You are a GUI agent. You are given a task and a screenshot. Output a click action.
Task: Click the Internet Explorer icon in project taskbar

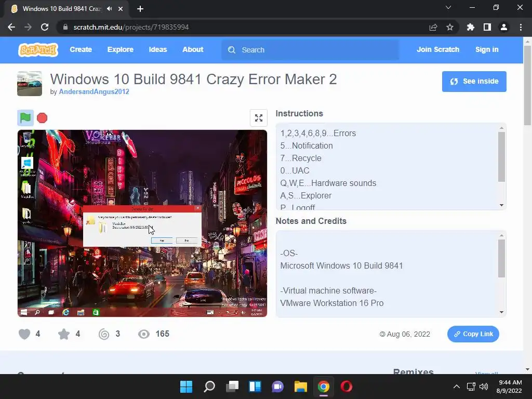[66, 312]
